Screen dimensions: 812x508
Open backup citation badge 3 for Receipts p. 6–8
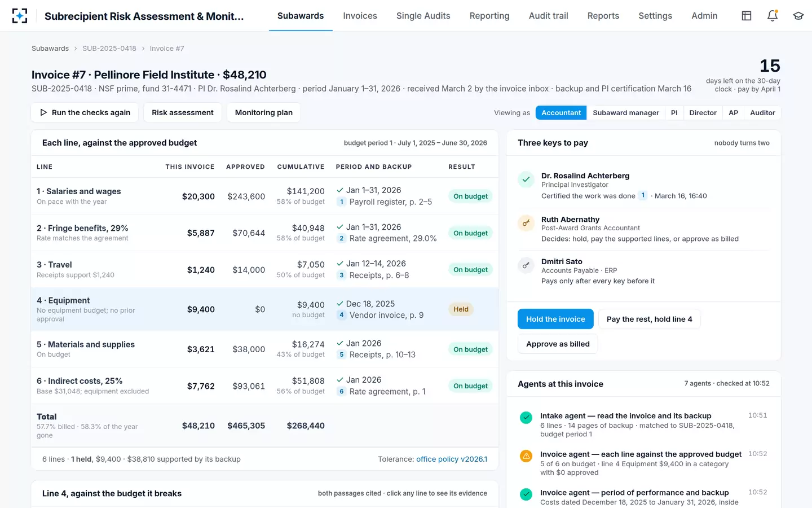[x=342, y=275]
